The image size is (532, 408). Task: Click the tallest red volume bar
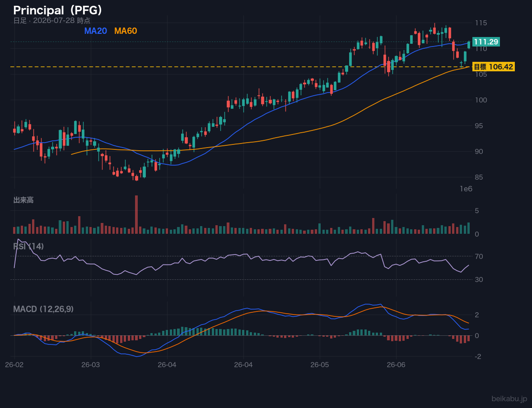tap(136, 214)
